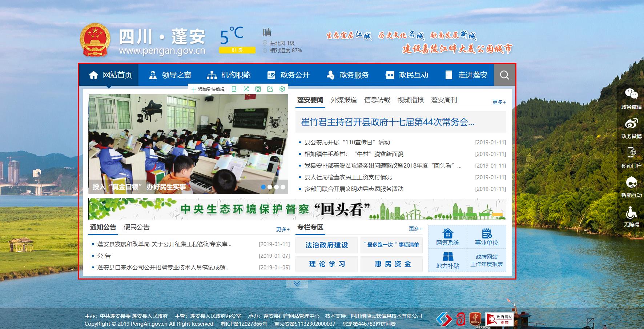Expand 更多+ in the 专栏专区 section
Screen dimensions: 644x329
pyautogui.click(x=415, y=229)
